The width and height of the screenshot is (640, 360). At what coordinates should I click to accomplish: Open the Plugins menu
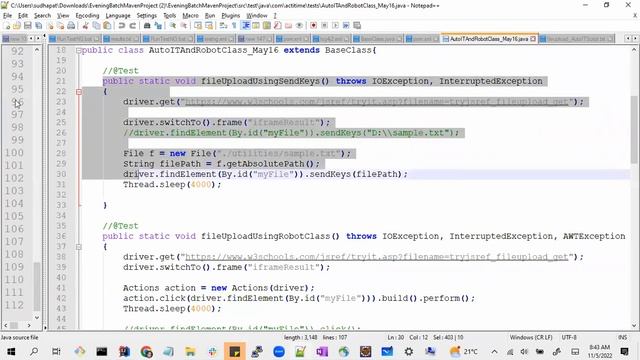231,16
